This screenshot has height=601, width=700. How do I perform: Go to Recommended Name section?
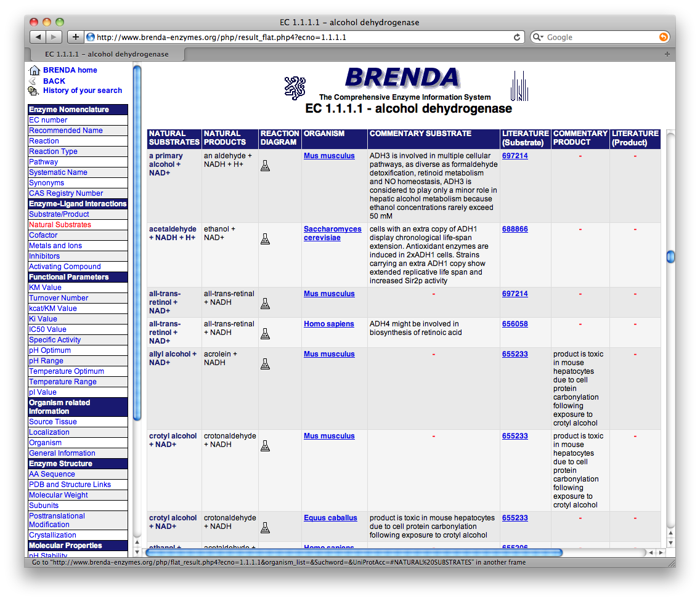tap(65, 131)
